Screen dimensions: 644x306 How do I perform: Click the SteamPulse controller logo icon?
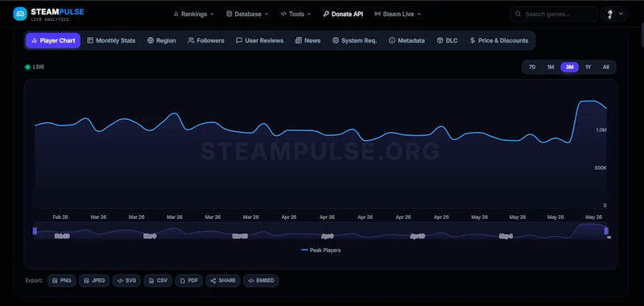pyautogui.click(x=19, y=14)
